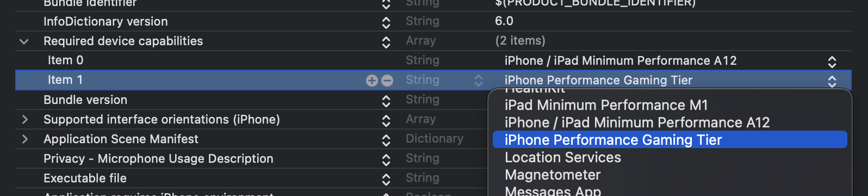Open key stepper for Executable file row
The width and height of the screenshot is (868, 196).
386,179
